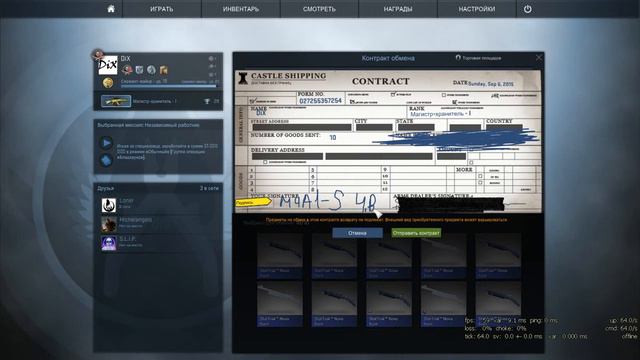Click the middle small icon on profile's right edge
This screenshot has width=640, height=360.
point(211,66)
